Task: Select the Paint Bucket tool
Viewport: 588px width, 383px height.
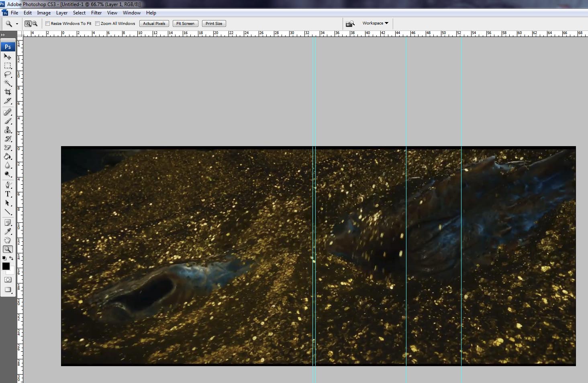Action: (x=8, y=157)
